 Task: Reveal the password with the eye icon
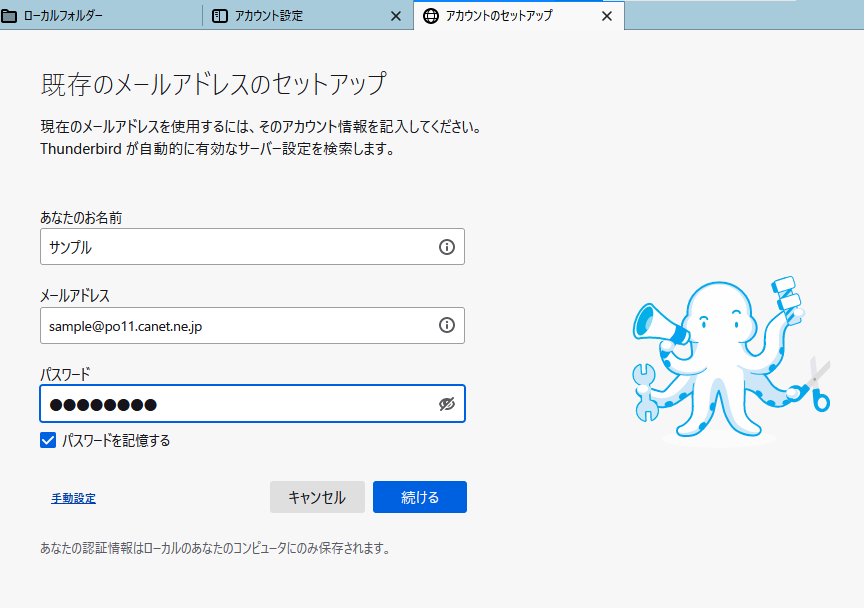[x=447, y=404]
